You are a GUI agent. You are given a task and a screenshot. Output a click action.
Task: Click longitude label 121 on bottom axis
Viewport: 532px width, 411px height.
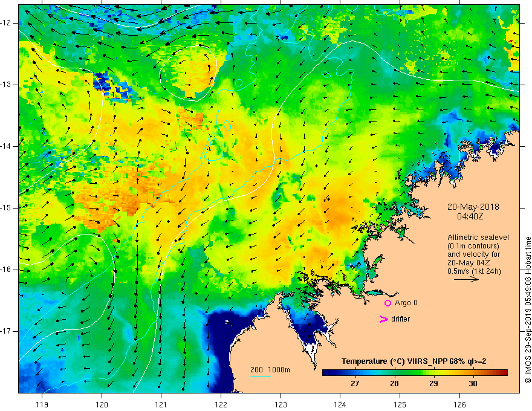pos(161,404)
